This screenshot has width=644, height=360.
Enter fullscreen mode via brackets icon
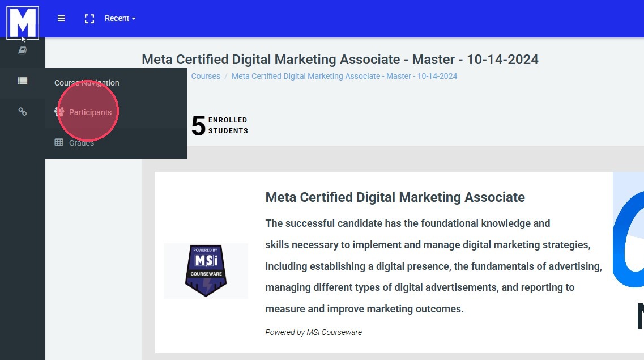[89, 19]
